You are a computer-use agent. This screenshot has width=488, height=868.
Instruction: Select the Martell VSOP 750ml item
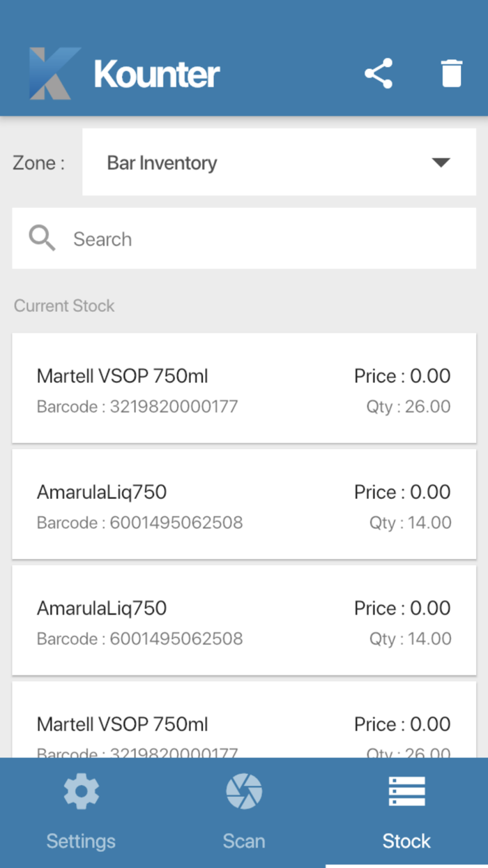244,388
